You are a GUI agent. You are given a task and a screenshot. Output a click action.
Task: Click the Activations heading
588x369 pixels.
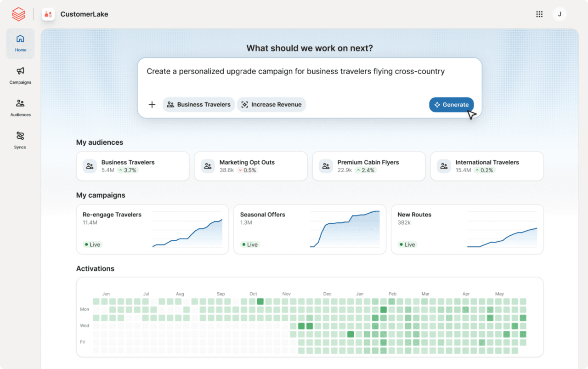[x=95, y=268]
